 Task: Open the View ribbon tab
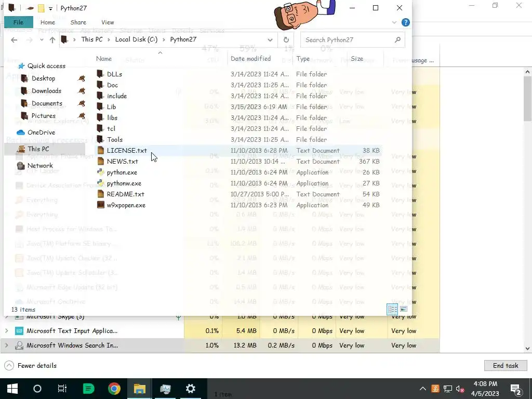[x=108, y=22]
